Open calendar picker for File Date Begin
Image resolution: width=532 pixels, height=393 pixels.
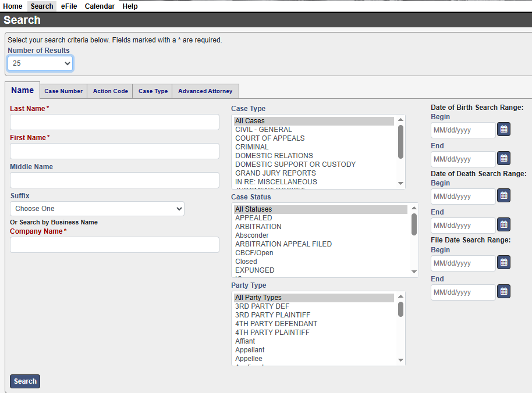pos(503,262)
